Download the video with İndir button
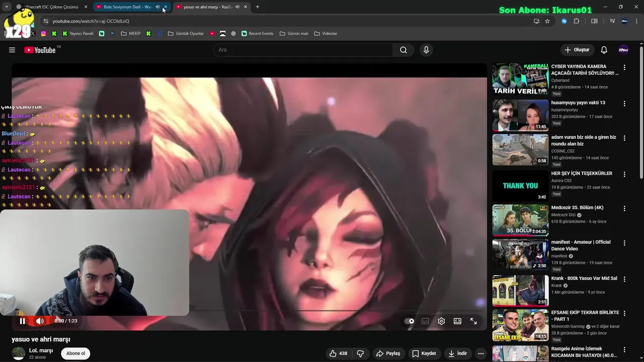644x362 pixels. tap(458, 353)
